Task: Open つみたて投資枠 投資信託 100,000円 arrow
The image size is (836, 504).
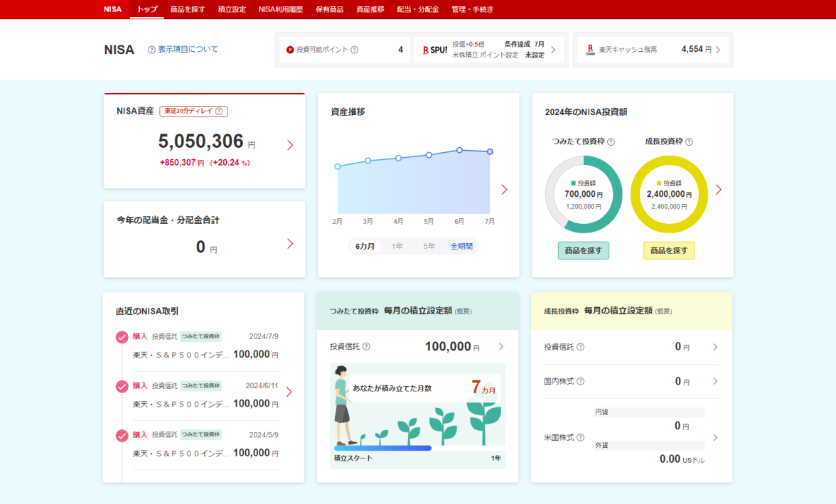Action: [501, 346]
